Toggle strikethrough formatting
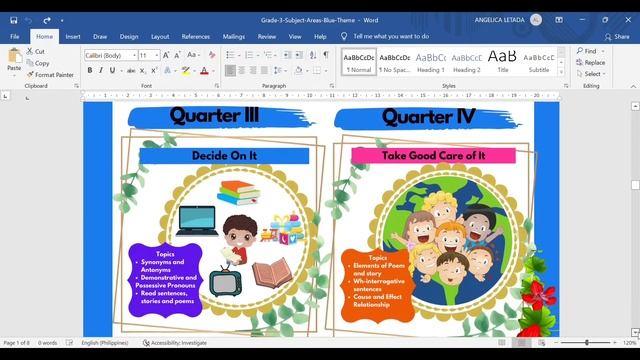Image resolution: width=640 pixels, height=360 pixels. pyautogui.click(x=131, y=71)
